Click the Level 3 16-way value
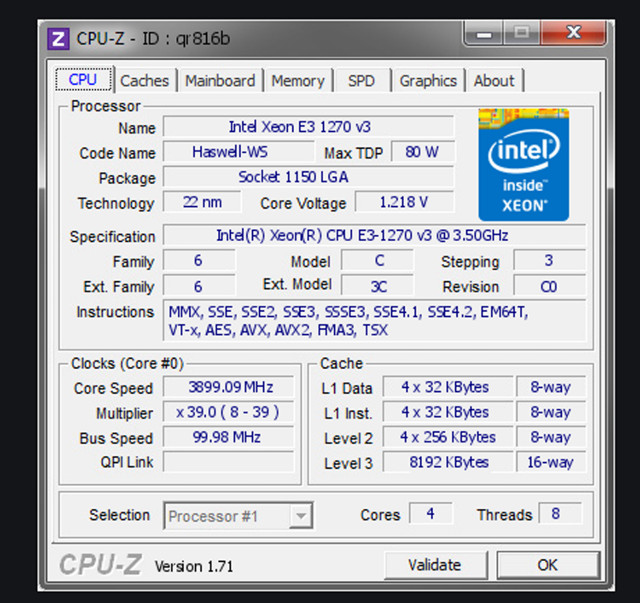Viewport: 640px width, 603px height. click(x=551, y=462)
